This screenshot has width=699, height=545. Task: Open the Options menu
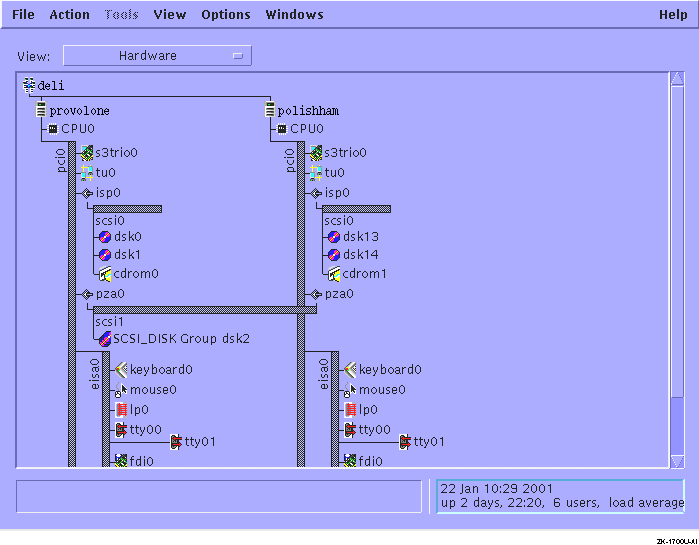click(x=225, y=14)
